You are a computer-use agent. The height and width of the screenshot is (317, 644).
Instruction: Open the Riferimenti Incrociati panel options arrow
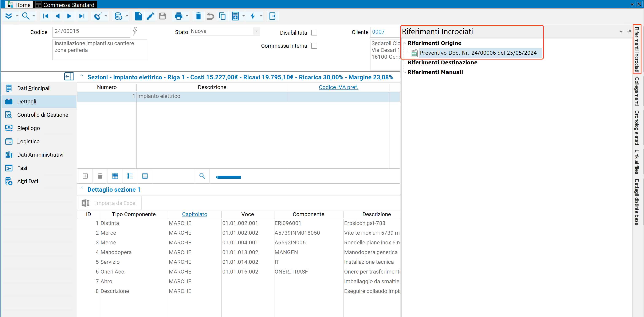(621, 31)
